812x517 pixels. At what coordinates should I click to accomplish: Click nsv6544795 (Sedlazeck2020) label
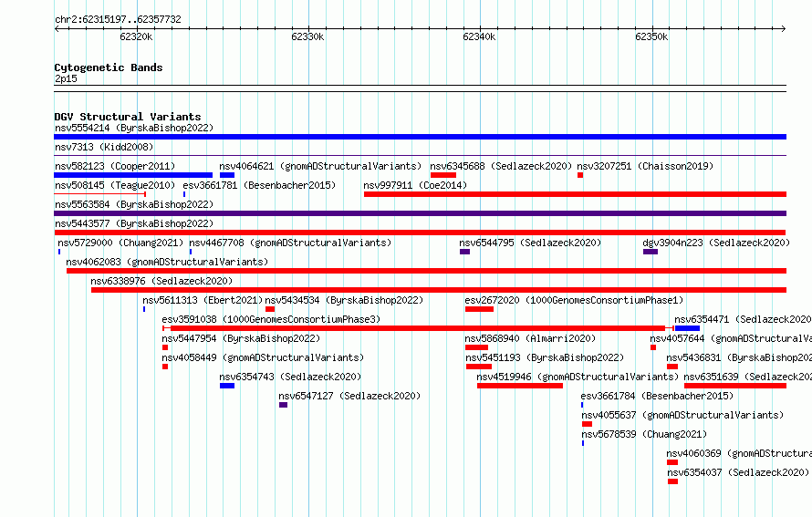(530, 243)
